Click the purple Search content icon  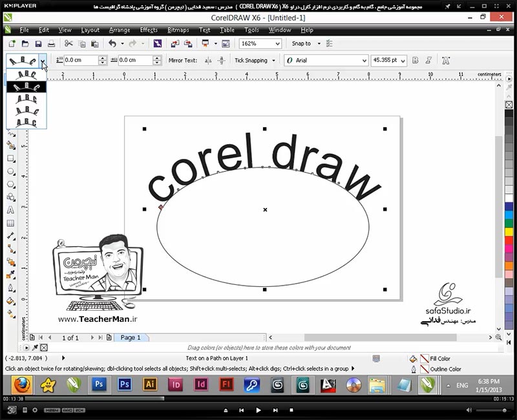coord(158,43)
